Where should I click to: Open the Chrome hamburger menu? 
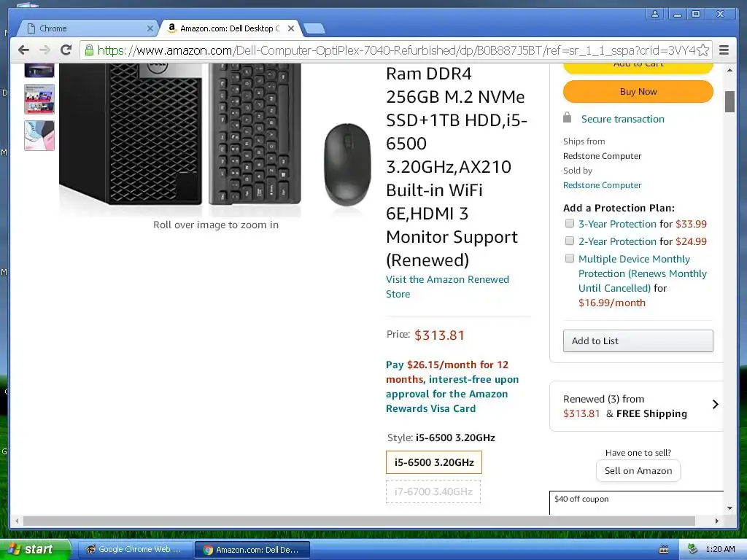coord(724,50)
